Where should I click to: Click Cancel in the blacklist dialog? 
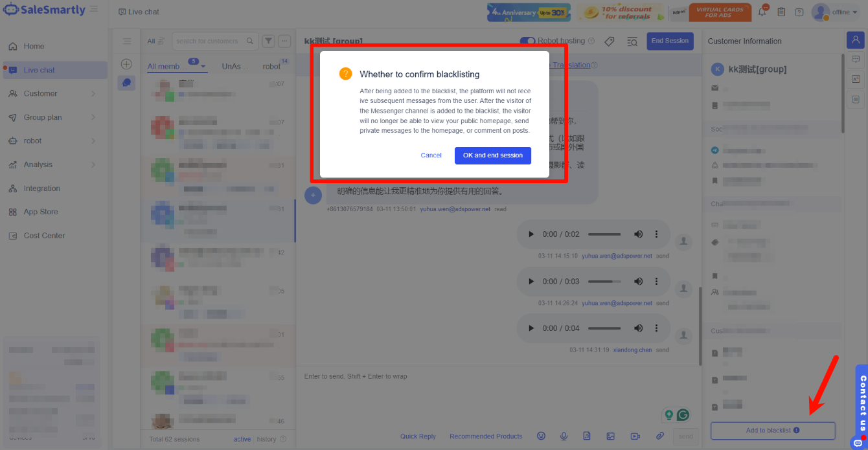[x=431, y=155]
